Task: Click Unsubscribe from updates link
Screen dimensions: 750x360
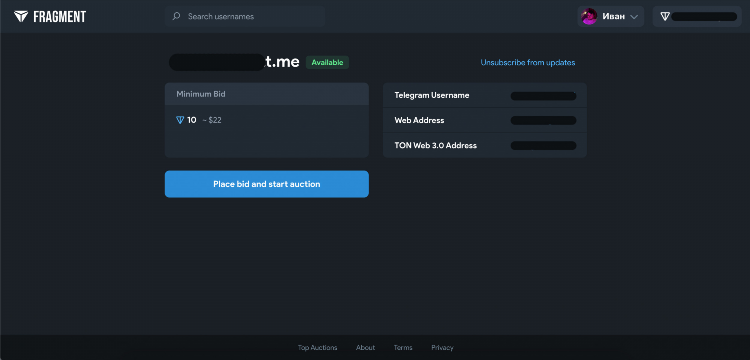Action: tap(528, 63)
